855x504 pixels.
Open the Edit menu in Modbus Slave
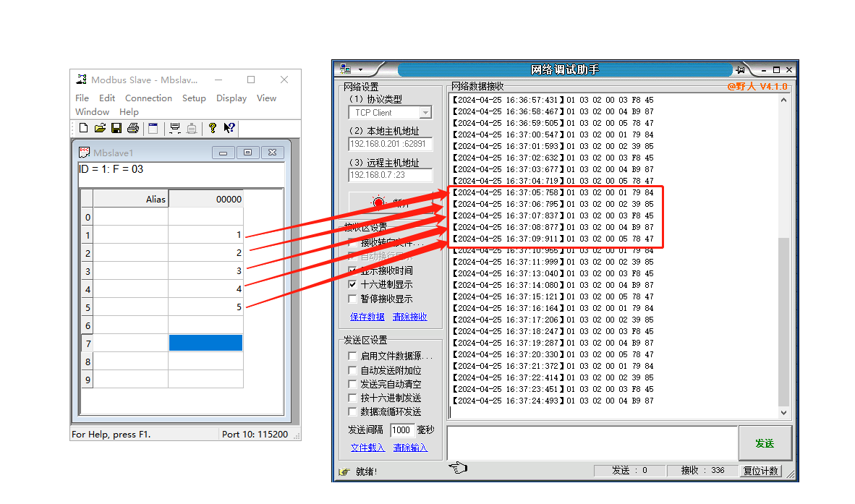107,98
